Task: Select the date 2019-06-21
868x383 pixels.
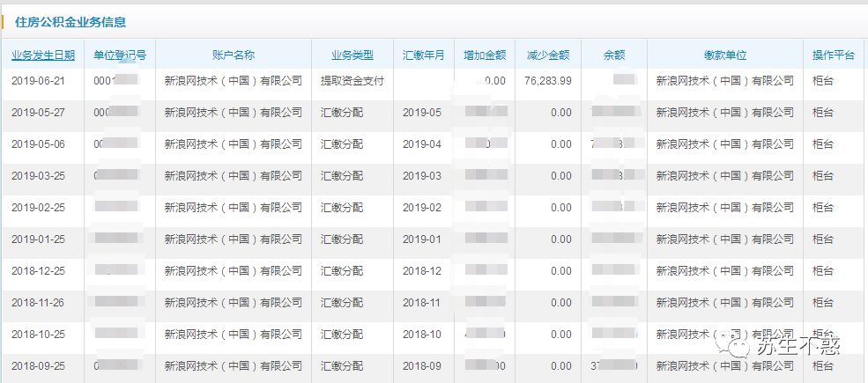Action: pos(38,81)
